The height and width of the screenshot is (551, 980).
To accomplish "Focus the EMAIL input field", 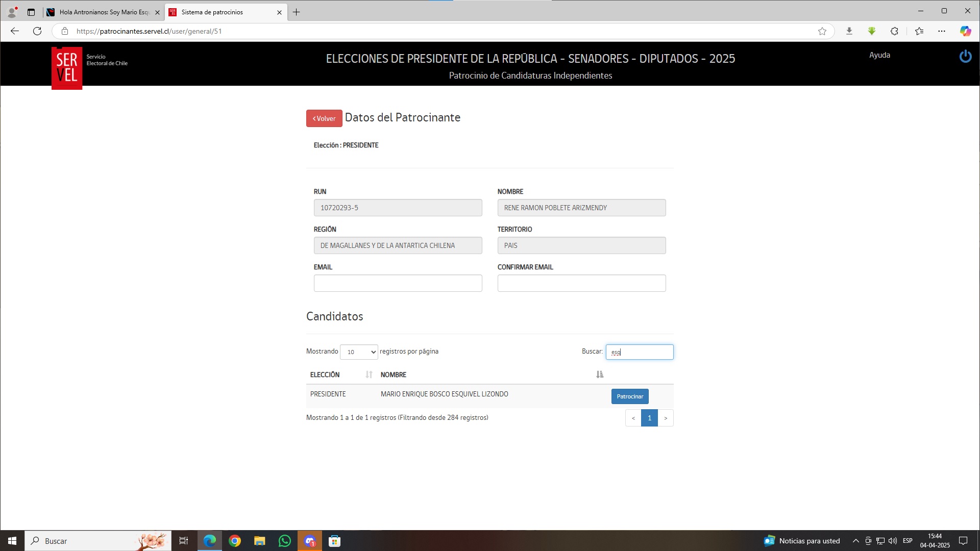I will [398, 283].
